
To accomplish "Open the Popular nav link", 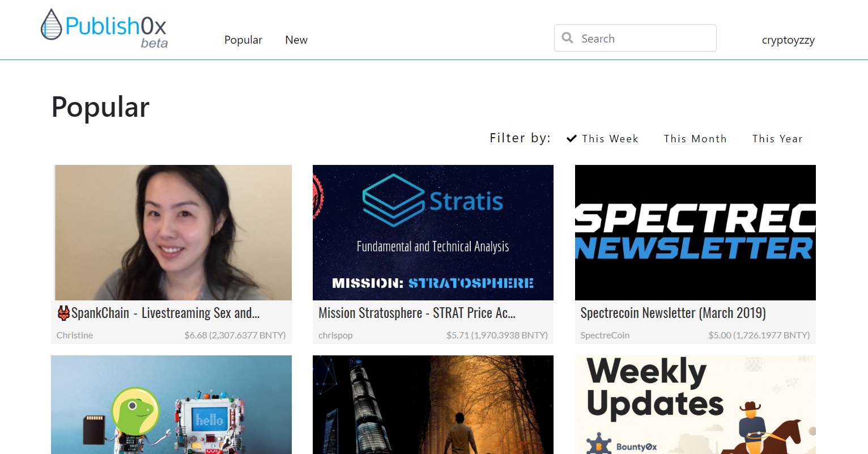I will [243, 40].
